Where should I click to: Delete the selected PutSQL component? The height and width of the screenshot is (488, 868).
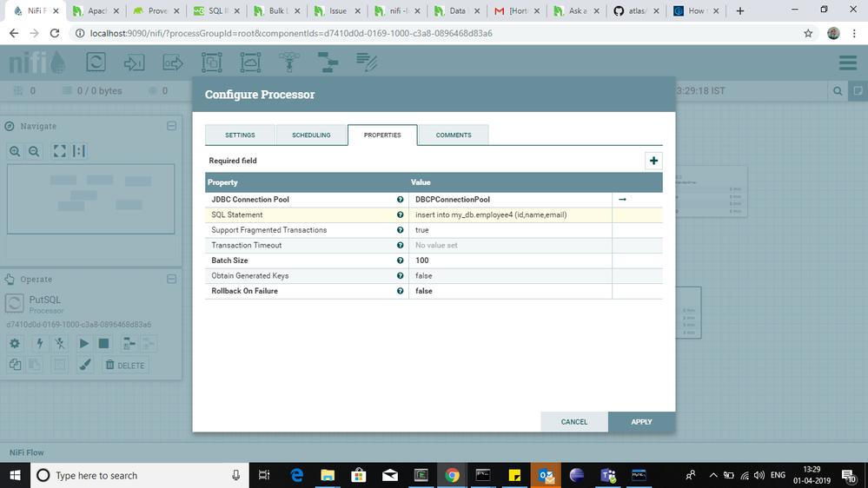(126, 366)
